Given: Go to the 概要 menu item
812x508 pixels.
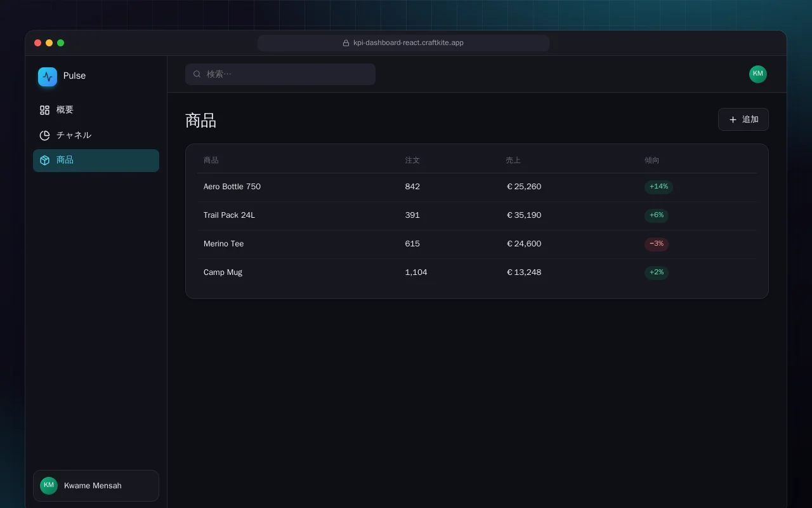Looking at the screenshot, I should pyautogui.click(x=96, y=110).
